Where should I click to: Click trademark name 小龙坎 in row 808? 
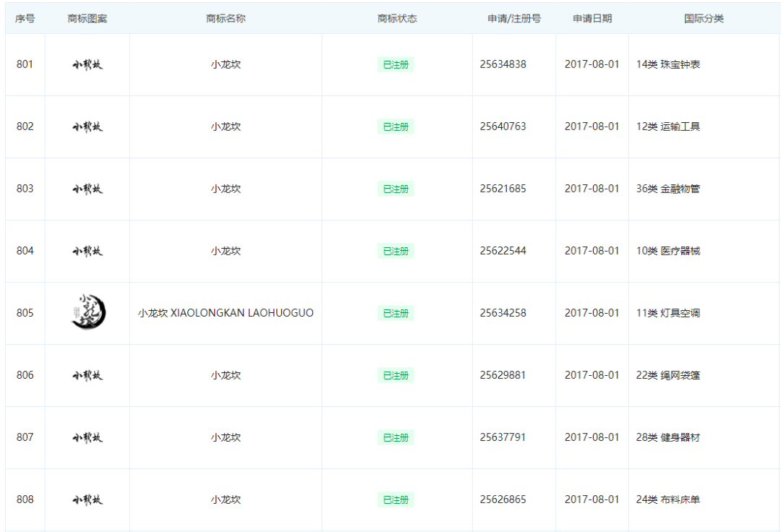click(x=226, y=500)
